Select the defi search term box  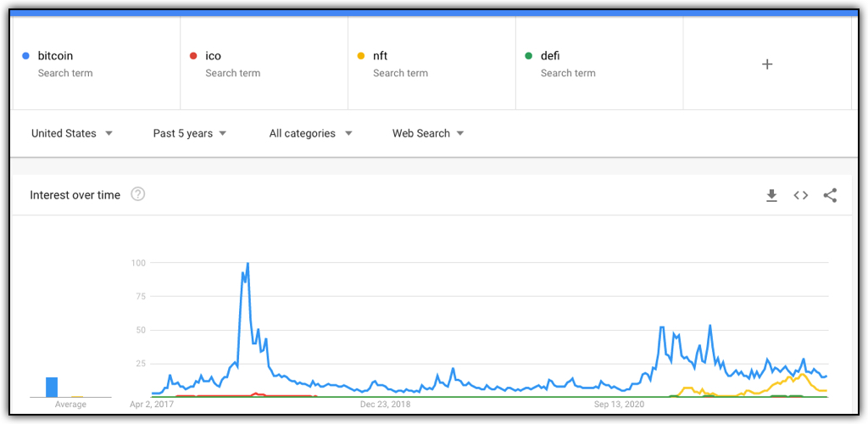(x=599, y=63)
